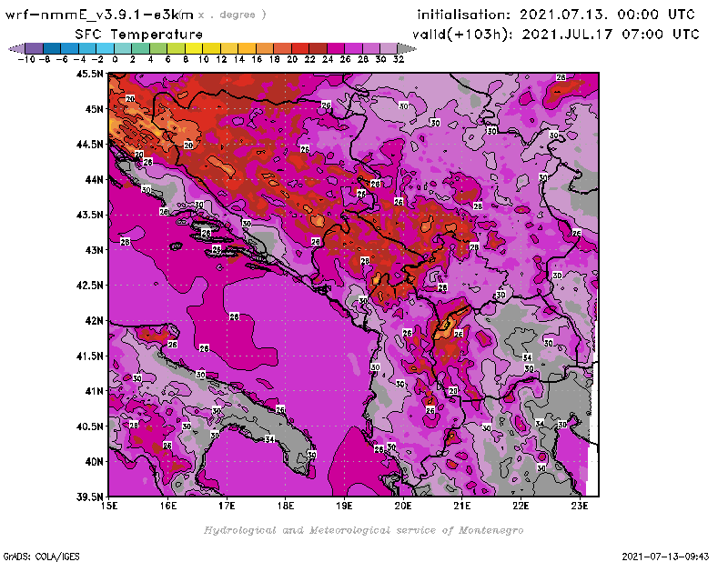This screenshot has width=728, height=562.
Task: Select the legend swatch between -2 and 0
Action: point(106,48)
